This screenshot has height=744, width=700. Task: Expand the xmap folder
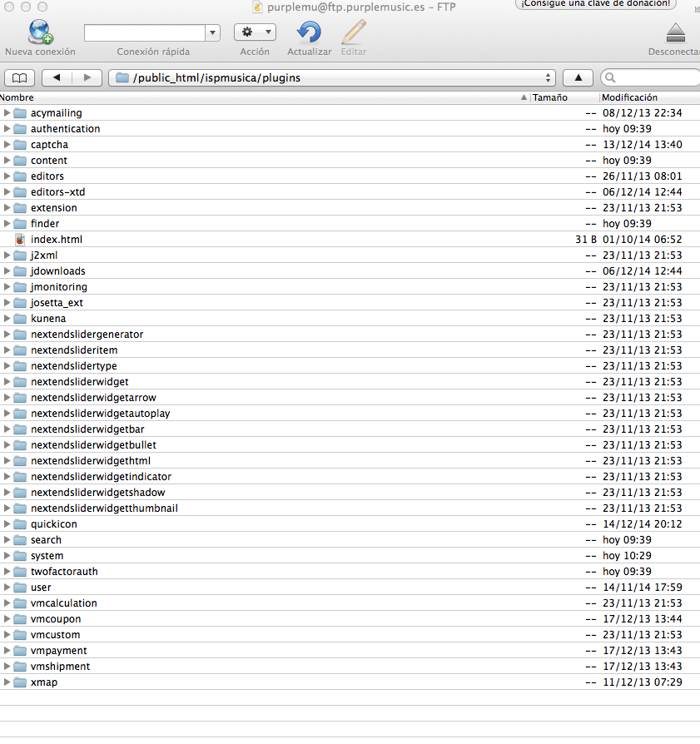[x=7, y=682]
